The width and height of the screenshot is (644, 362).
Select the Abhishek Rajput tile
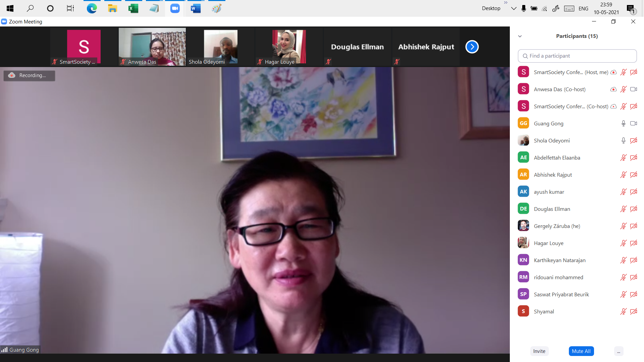coord(426,47)
